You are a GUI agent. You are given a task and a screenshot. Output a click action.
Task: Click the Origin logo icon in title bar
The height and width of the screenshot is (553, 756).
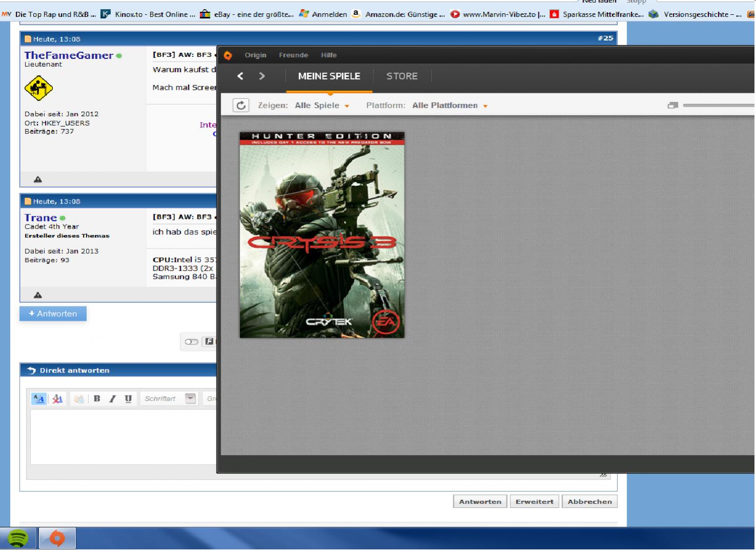[228, 55]
